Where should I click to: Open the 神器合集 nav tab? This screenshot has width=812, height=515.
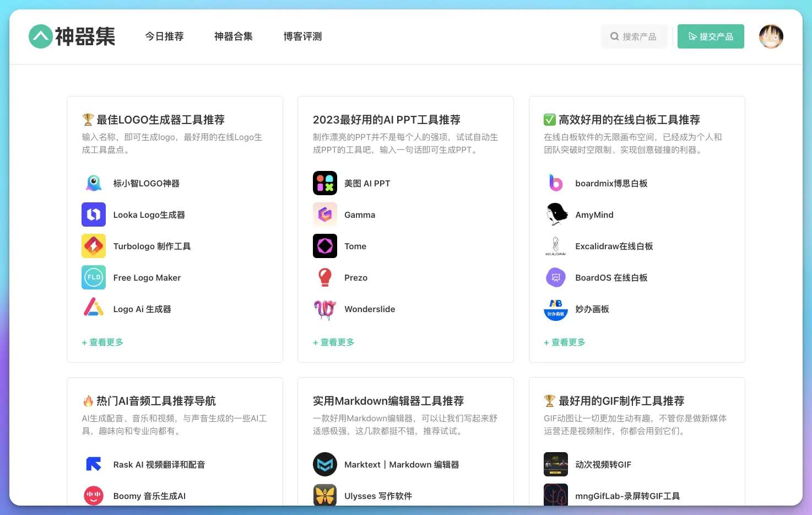[x=234, y=36]
